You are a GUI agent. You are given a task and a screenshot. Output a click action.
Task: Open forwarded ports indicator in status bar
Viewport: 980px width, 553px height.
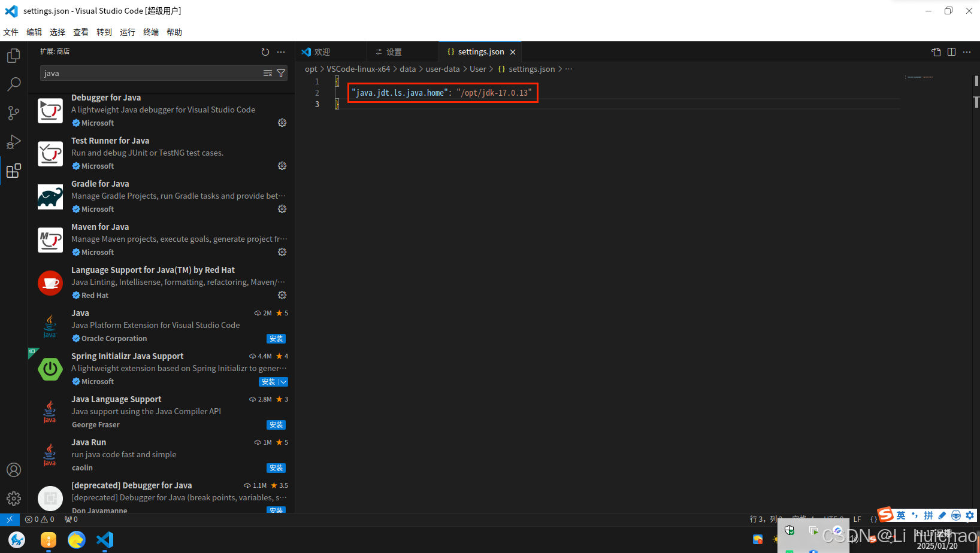point(71,519)
